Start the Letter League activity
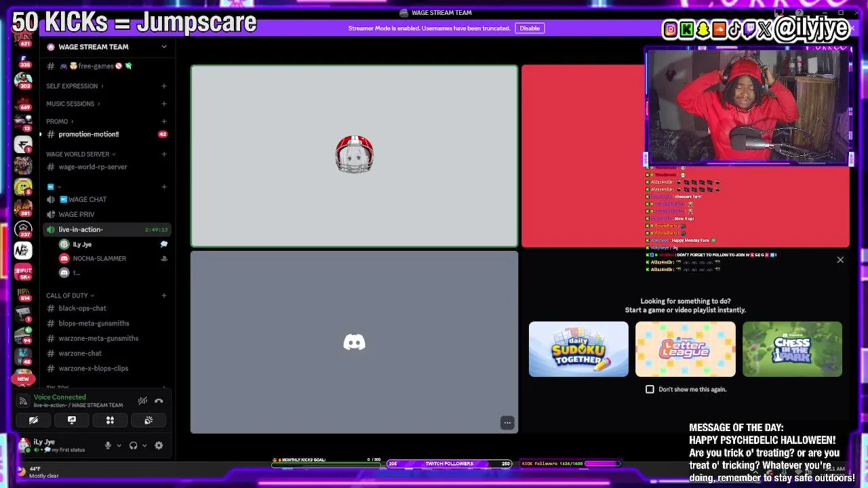This screenshot has width=868, height=488. tap(686, 349)
